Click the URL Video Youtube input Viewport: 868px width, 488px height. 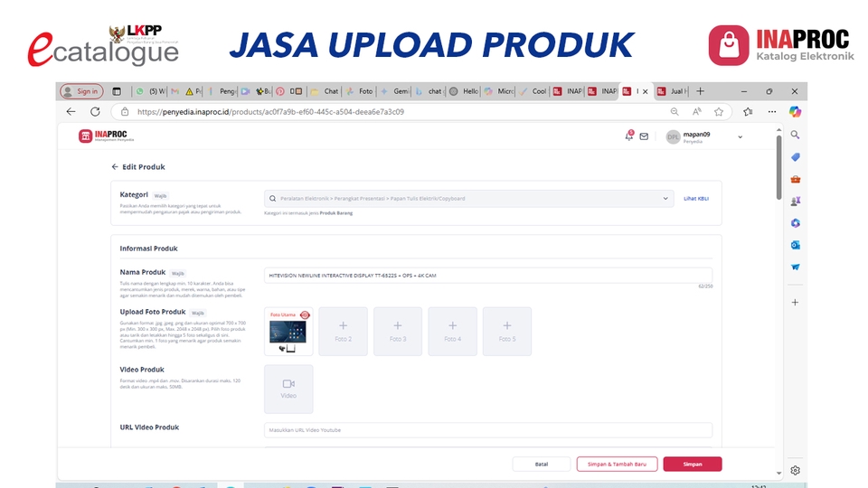click(x=487, y=430)
